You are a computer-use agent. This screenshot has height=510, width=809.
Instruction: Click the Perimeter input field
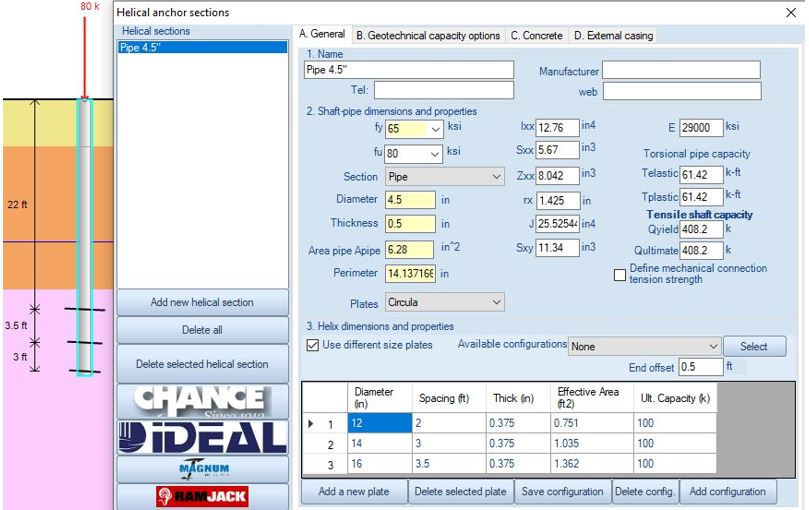[410, 274]
